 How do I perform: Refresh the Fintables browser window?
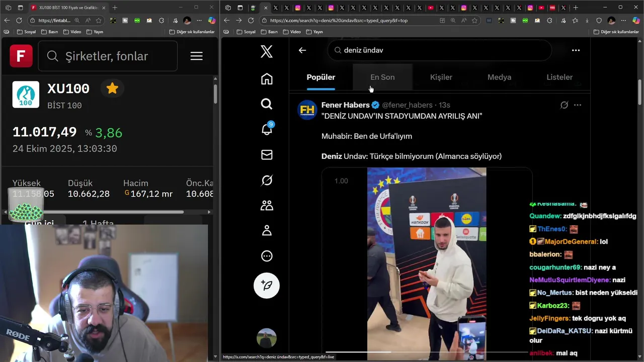coord(19,21)
